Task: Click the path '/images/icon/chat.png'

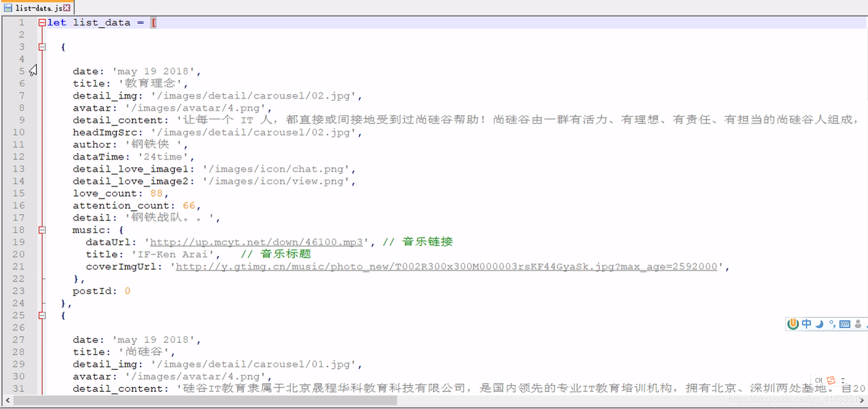Action: click(276, 169)
